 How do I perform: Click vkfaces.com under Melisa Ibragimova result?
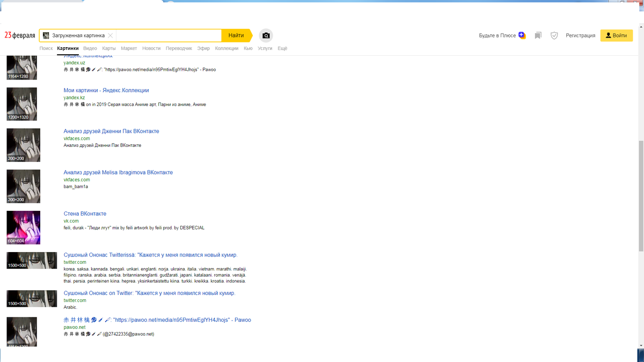click(x=77, y=180)
